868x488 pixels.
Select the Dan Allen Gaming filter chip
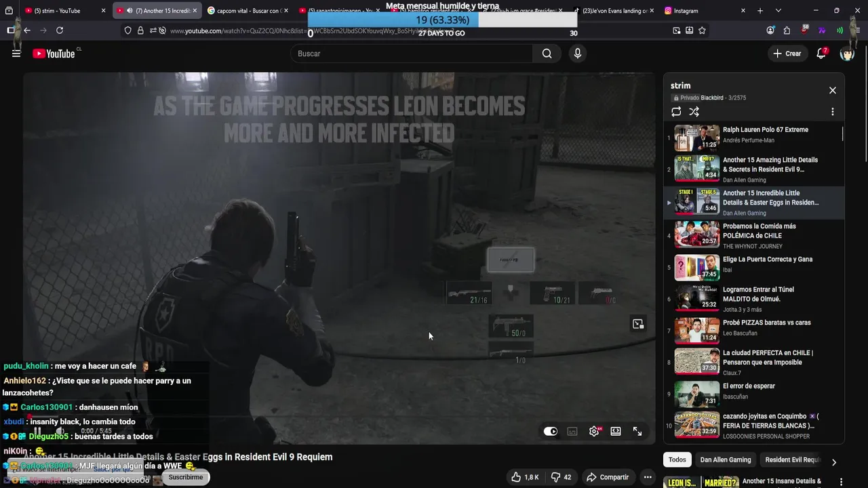coord(726,460)
